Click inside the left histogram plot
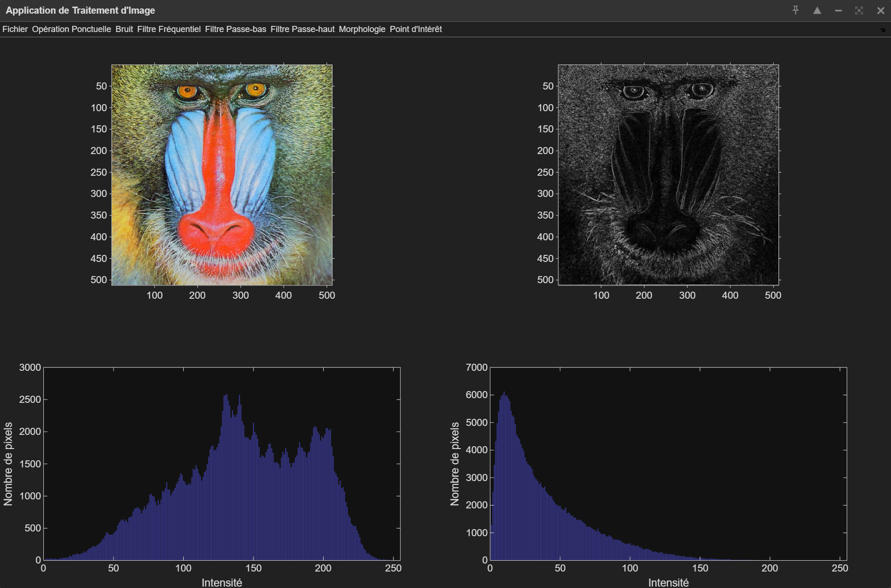 click(222, 464)
